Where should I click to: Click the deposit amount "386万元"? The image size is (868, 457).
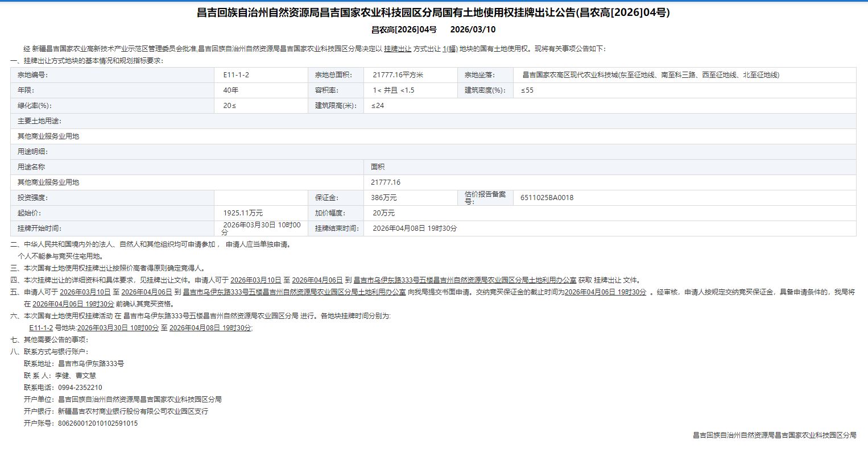383,198
